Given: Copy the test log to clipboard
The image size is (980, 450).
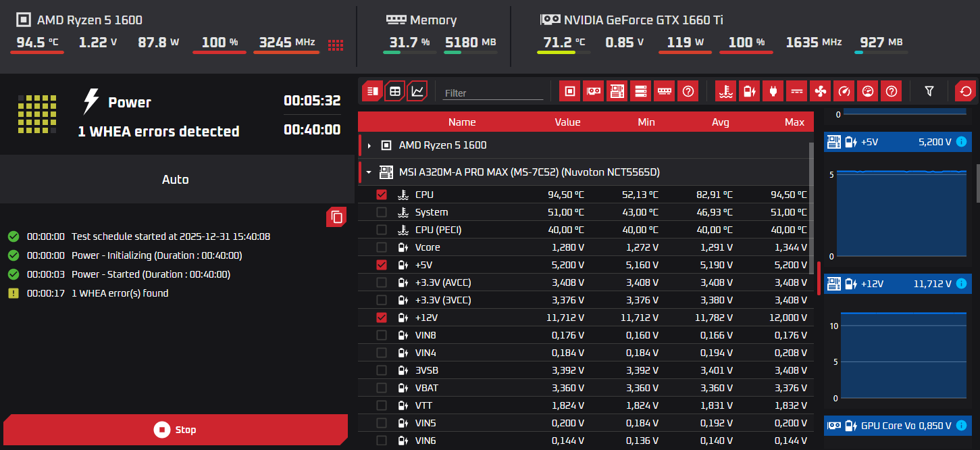Looking at the screenshot, I should [x=337, y=218].
